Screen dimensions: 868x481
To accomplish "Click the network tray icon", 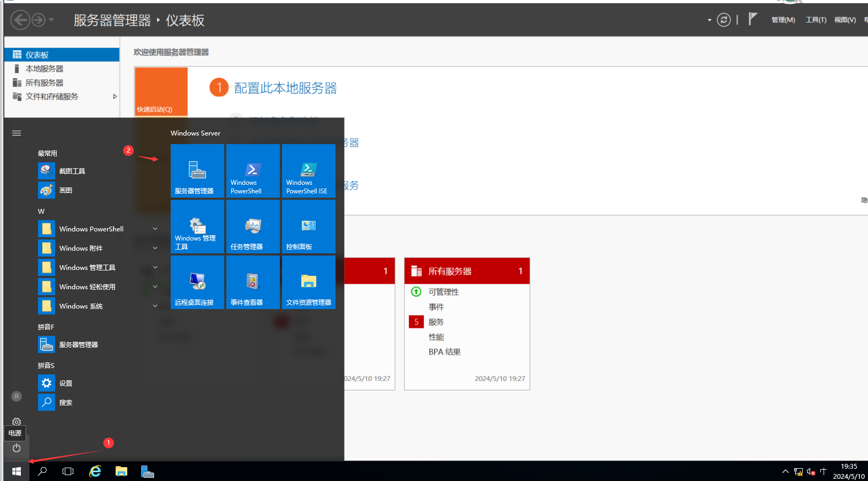I will click(798, 471).
